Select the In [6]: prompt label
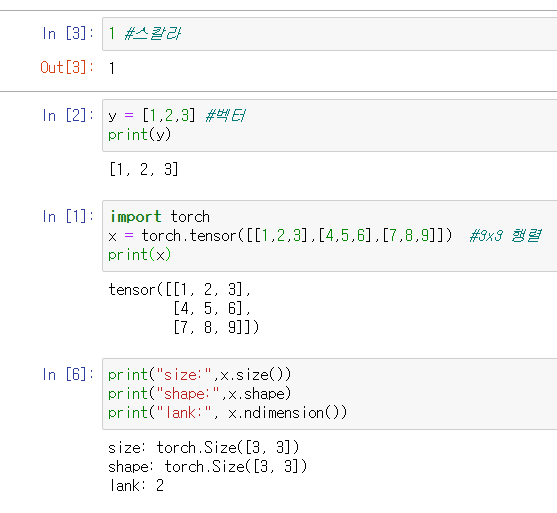Viewport: 557px width, 513px height. click(68, 374)
